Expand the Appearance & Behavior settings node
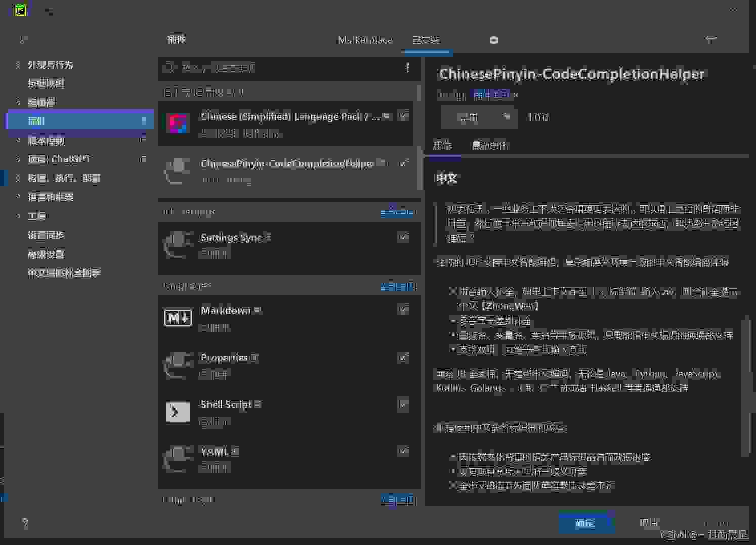The height and width of the screenshot is (545, 756). [18, 65]
